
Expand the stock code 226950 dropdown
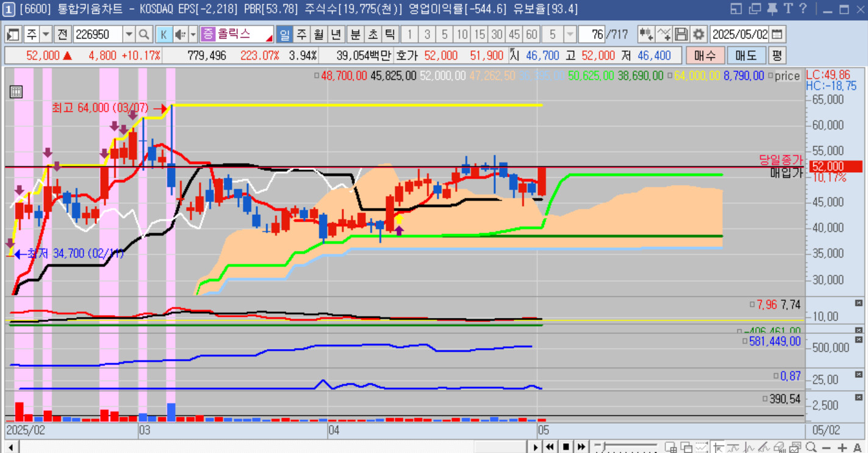tap(129, 34)
